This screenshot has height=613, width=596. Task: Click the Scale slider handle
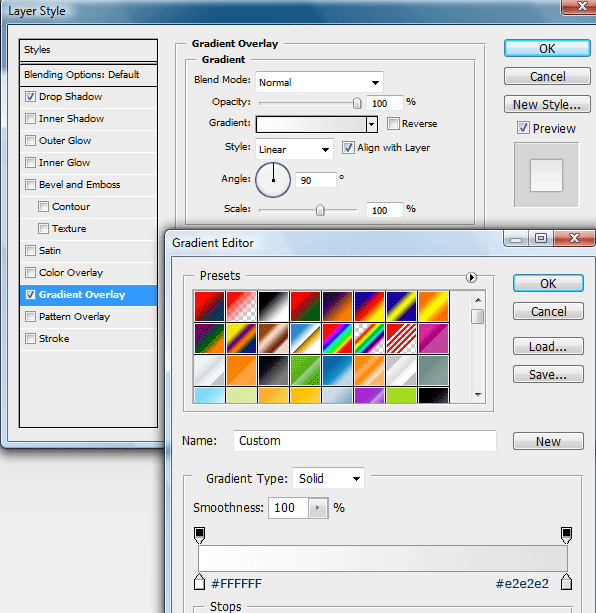[x=320, y=210]
